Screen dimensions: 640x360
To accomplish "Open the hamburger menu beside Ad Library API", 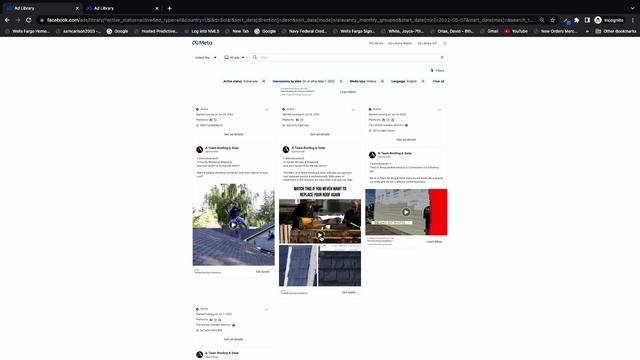I will coord(445,43).
